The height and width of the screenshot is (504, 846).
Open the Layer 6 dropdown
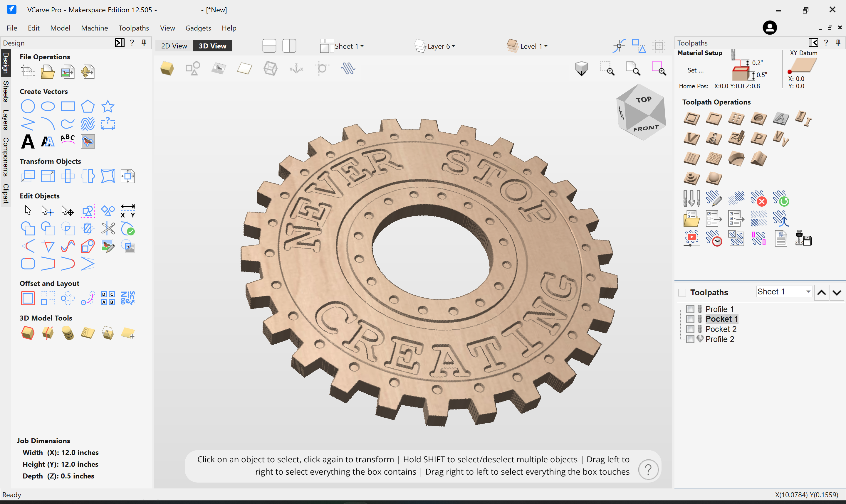(440, 45)
